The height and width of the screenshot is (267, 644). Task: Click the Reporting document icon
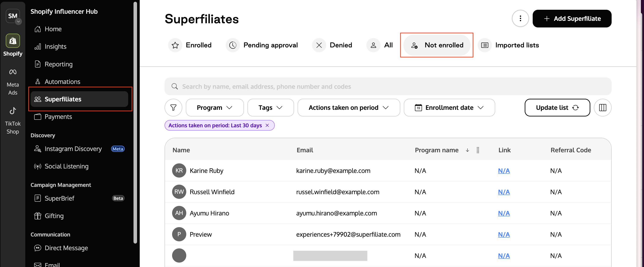pos(37,64)
